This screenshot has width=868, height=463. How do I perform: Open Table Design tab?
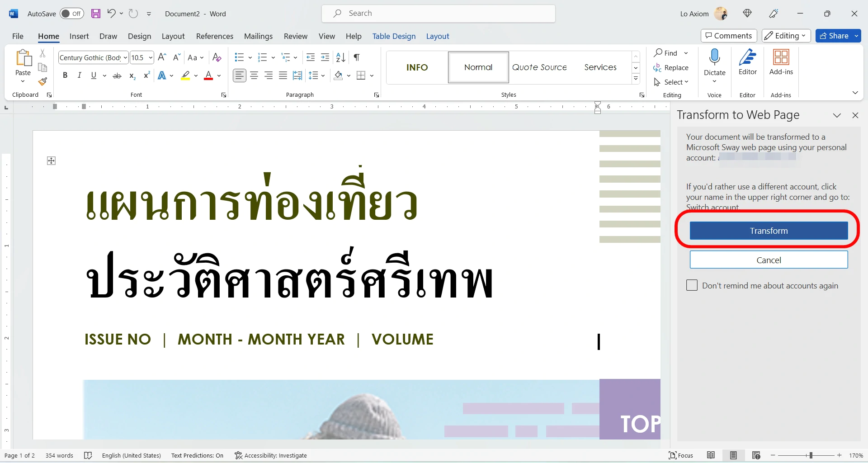(394, 36)
